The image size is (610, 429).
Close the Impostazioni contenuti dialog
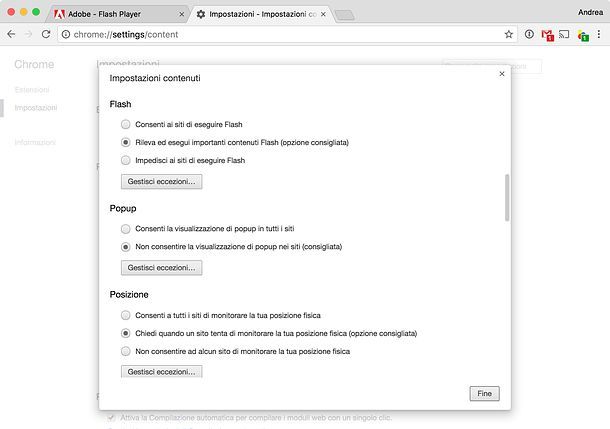pyautogui.click(x=502, y=74)
